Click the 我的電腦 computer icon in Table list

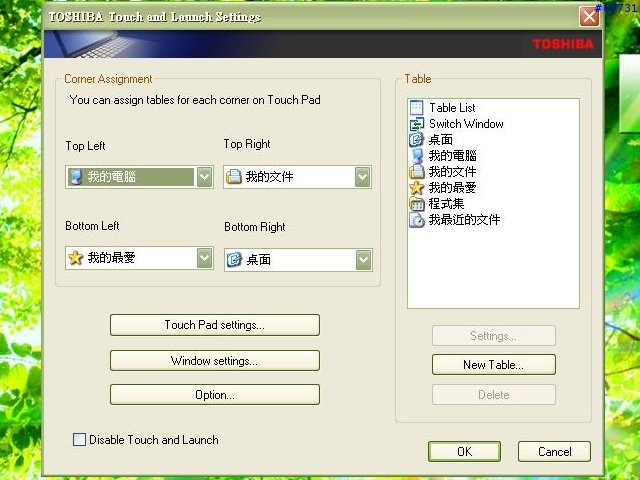[416, 156]
